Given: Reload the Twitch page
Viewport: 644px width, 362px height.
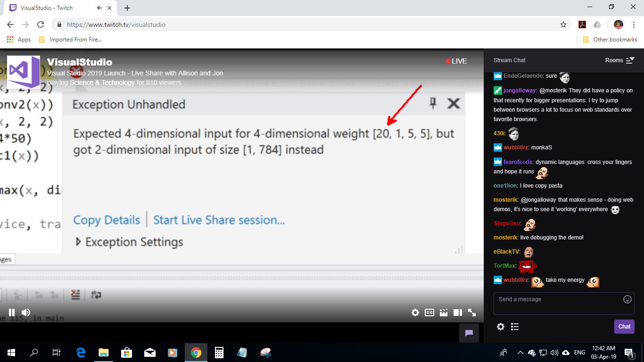Looking at the screenshot, I should (x=41, y=25).
